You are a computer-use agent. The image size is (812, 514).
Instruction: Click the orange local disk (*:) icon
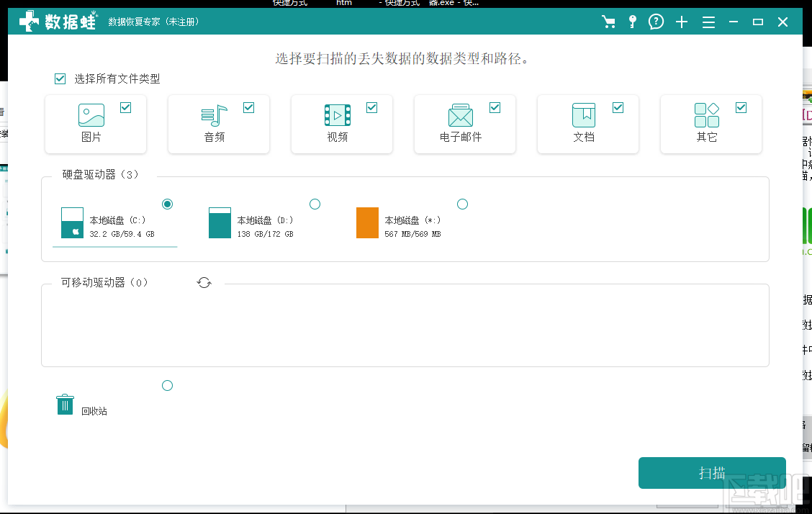(x=367, y=223)
